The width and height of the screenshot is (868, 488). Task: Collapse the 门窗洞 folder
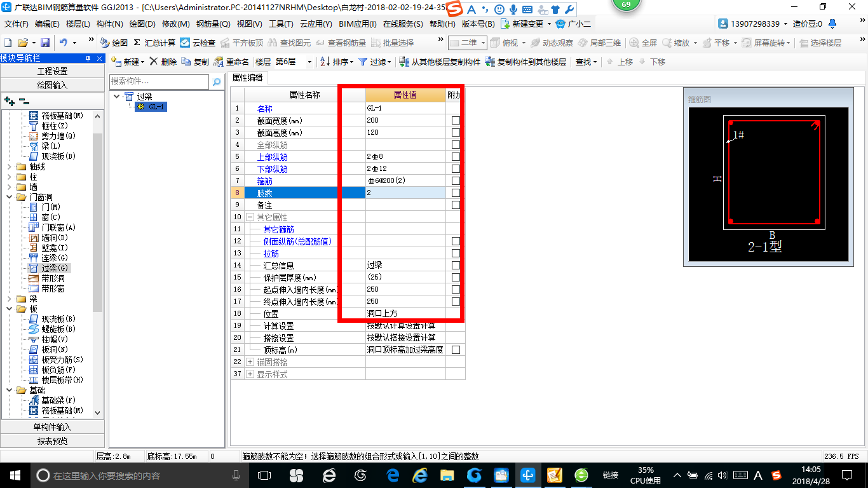[x=9, y=197]
